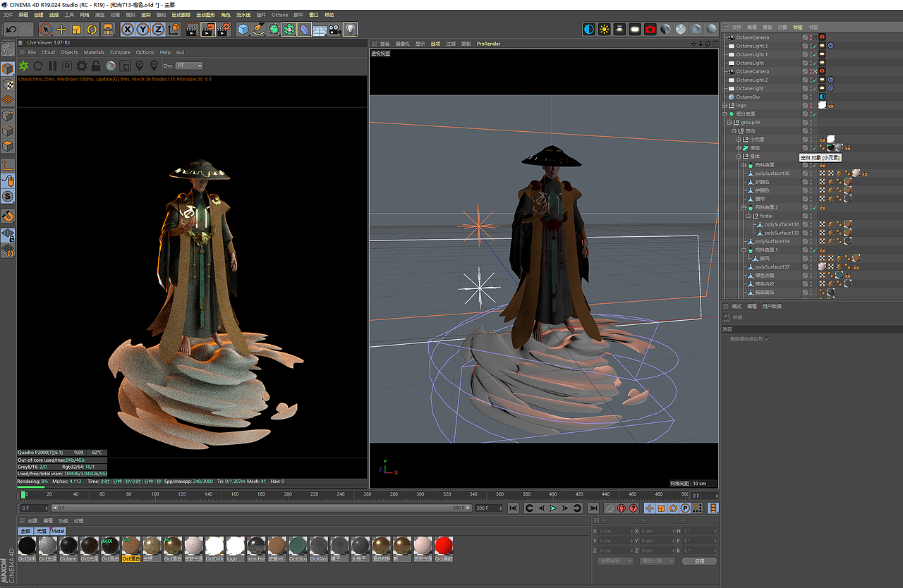Select the Live Selection tool
The height and width of the screenshot is (588, 903).
tap(46, 29)
